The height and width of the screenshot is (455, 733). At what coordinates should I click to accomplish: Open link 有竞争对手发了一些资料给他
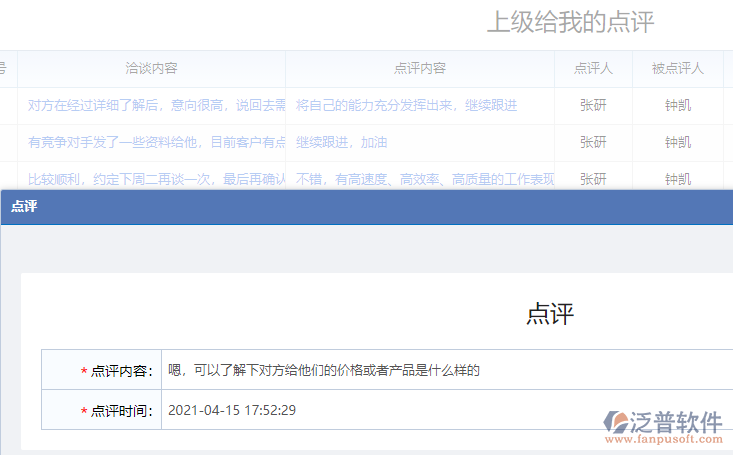coord(156,142)
